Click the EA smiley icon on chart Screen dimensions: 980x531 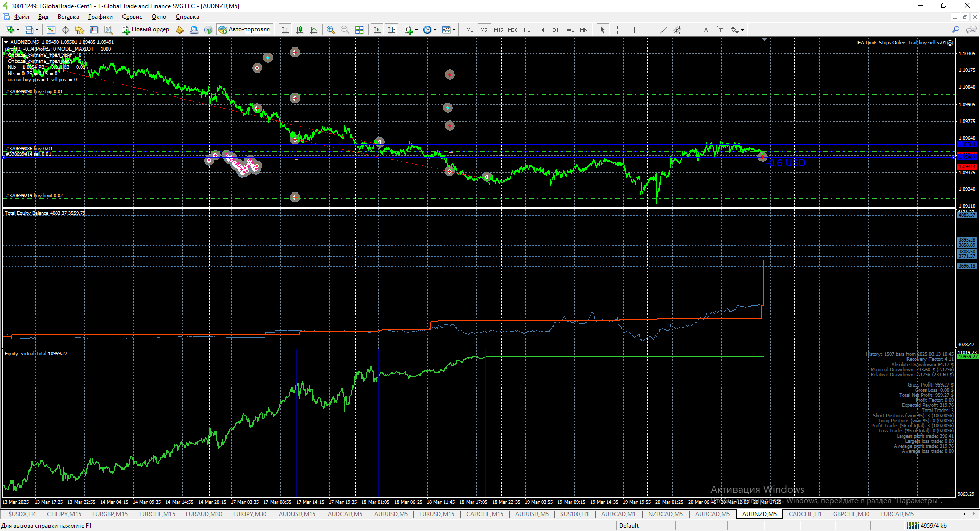click(950, 43)
